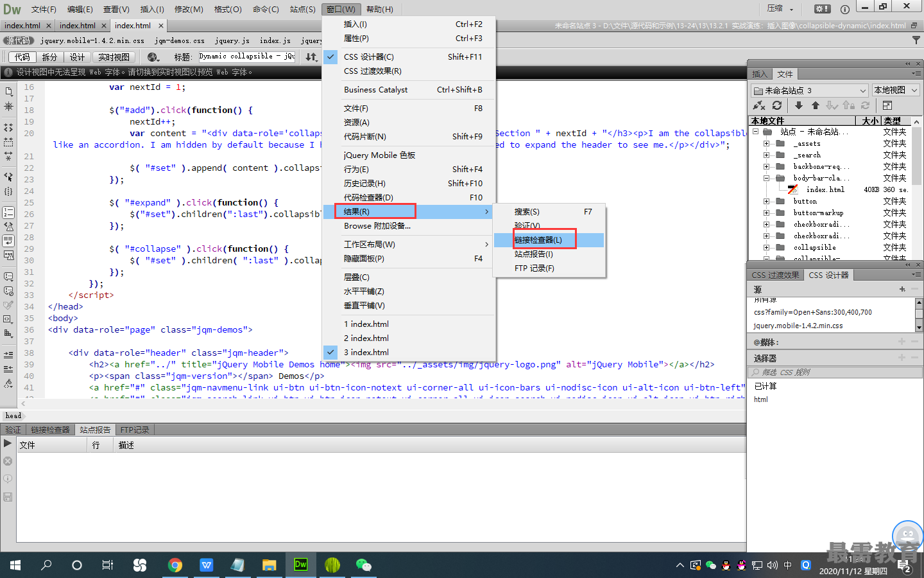924x578 pixels.
Task: Format source code icon
Action: pyautogui.click(x=8, y=383)
